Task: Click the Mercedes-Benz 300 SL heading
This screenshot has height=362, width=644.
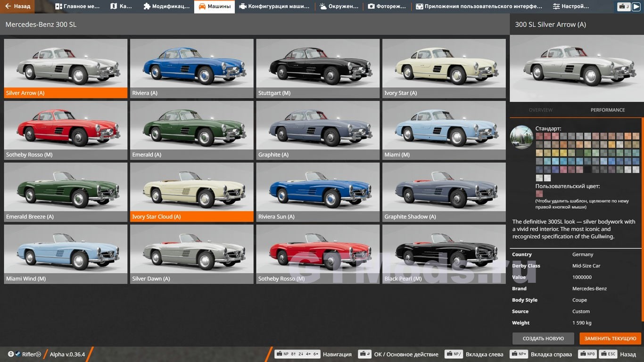Action: click(x=41, y=25)
